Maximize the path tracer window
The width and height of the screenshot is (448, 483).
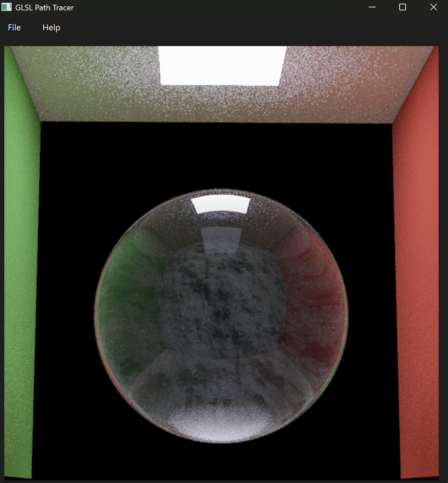[403, 7]
